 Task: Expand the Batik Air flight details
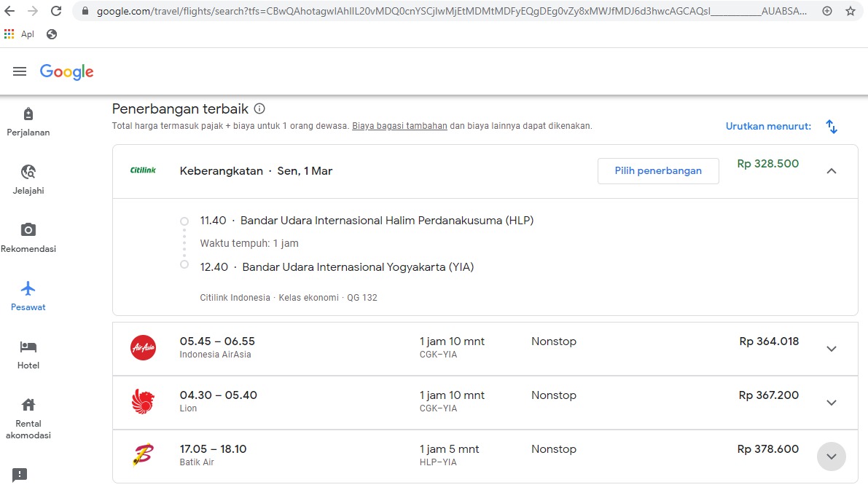pyautogui.click(x=832, y=457)
